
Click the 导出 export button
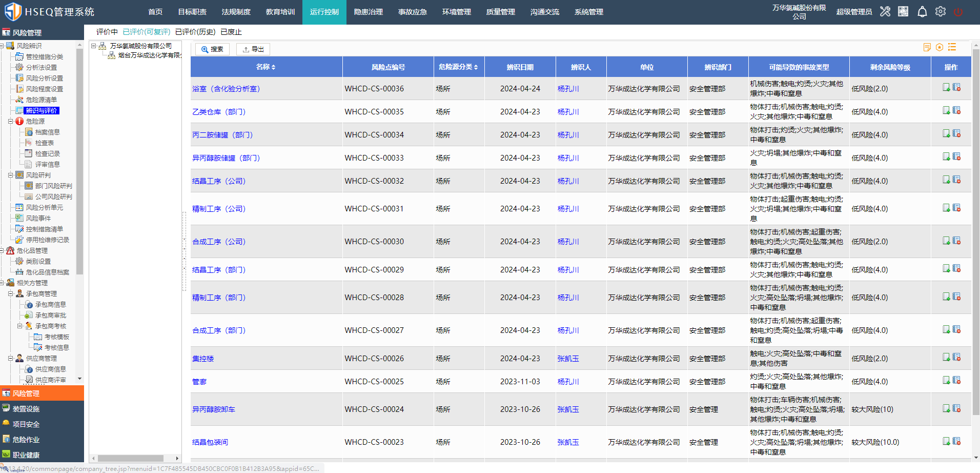(x=253, y=49)
